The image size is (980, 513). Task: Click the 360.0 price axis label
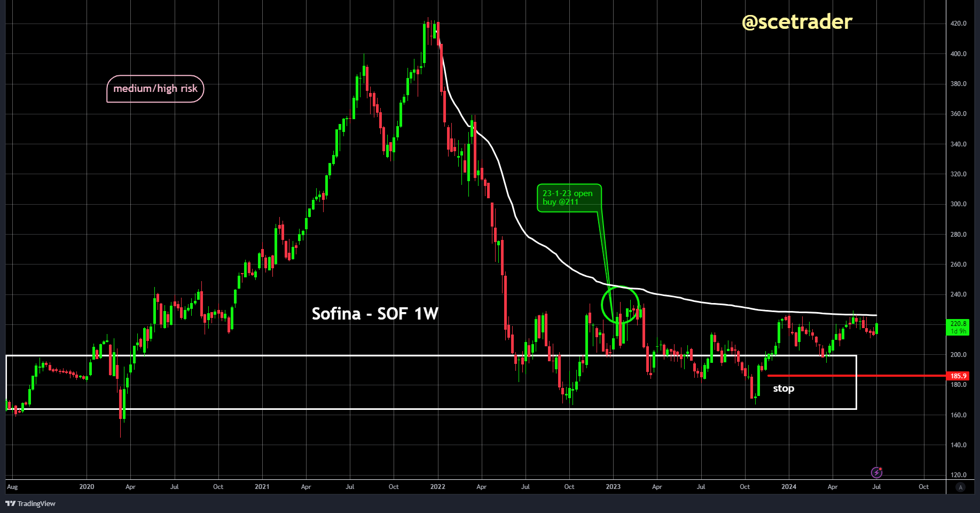958,114
